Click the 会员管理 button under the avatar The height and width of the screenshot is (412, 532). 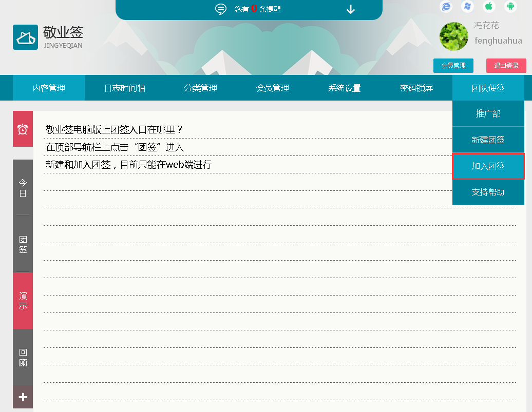[x=453, y=66]
